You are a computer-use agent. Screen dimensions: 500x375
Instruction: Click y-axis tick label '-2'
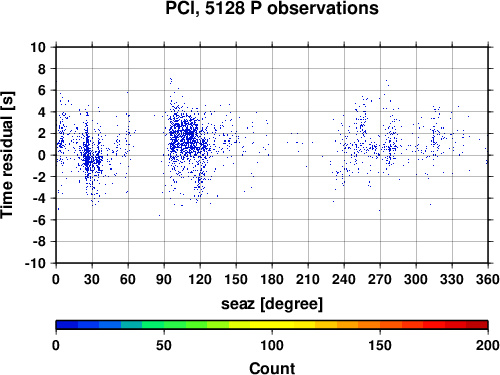point(39,177)
